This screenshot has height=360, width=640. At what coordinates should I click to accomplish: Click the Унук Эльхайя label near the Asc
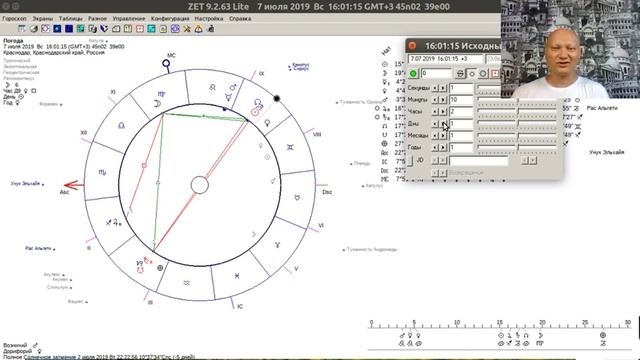(25, 184)
